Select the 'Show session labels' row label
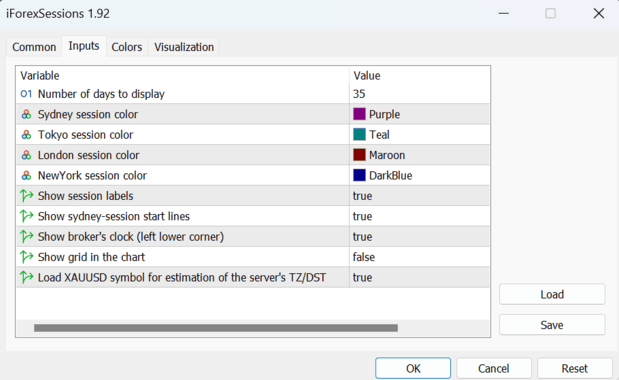619x380 pixels. tap(85, 196)
